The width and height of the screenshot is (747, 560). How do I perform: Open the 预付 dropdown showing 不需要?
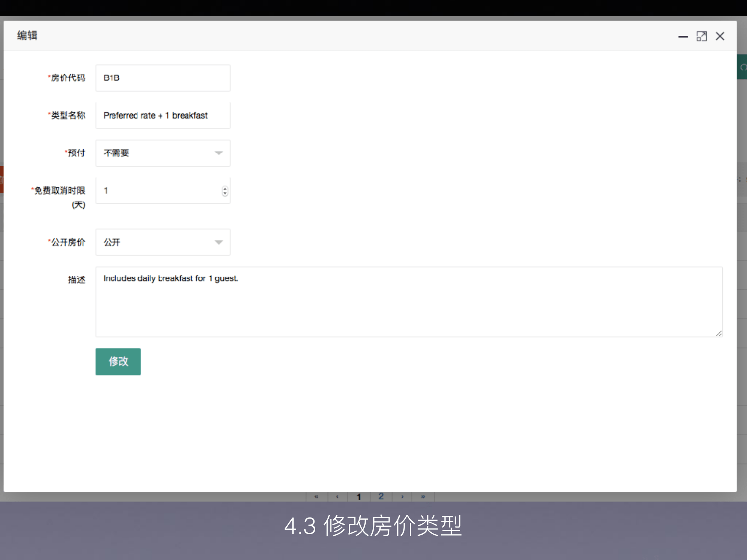163,153
